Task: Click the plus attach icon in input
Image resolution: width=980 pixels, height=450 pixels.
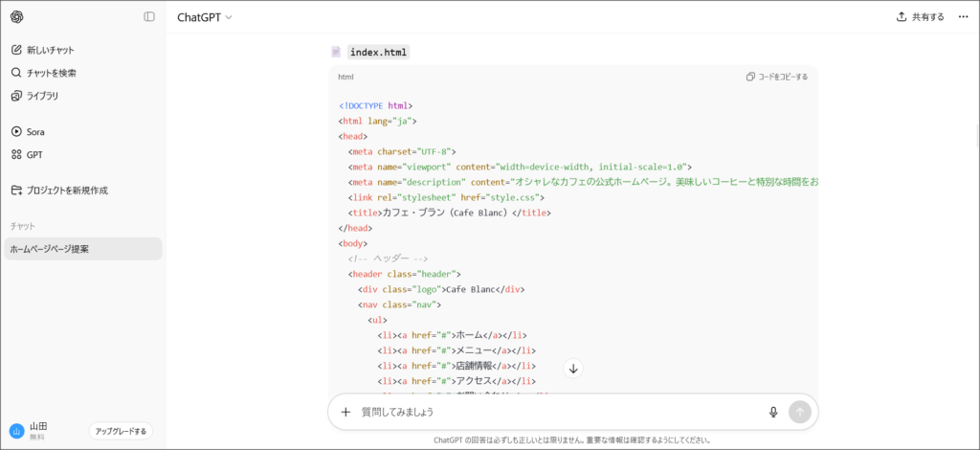Action: click(346, 412)
